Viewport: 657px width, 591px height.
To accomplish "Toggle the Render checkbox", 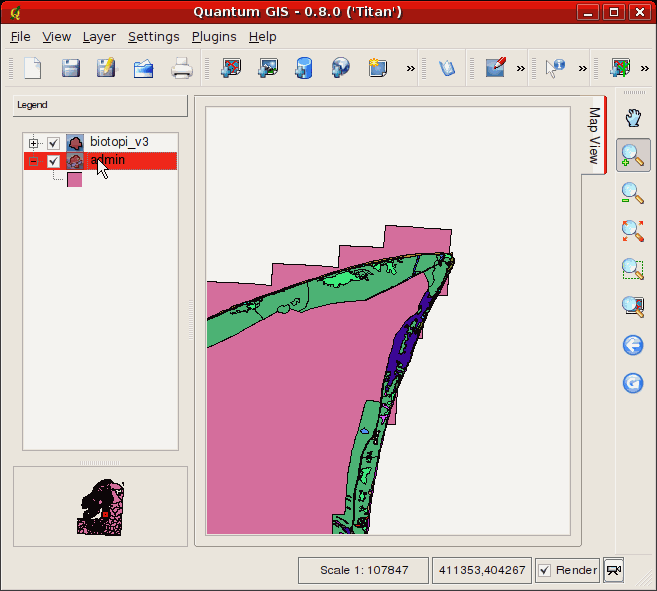I will [x=544, y=570].
